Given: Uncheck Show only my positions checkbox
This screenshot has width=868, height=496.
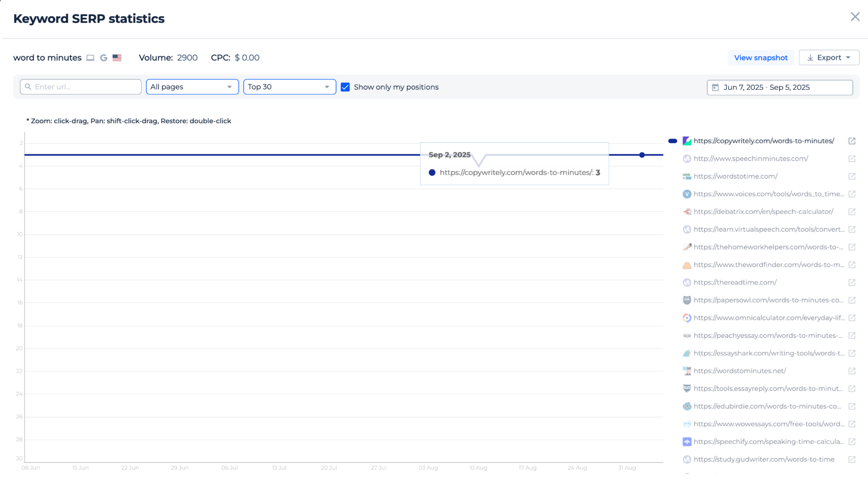Looking at the screenshot, I should pyautogui.click(x=345, y=87).
